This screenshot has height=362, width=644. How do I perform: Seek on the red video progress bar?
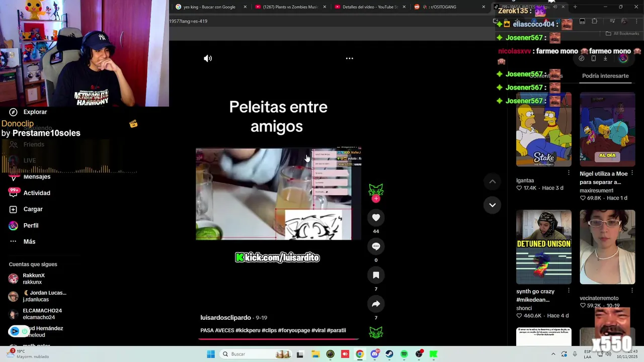[278, 339]
